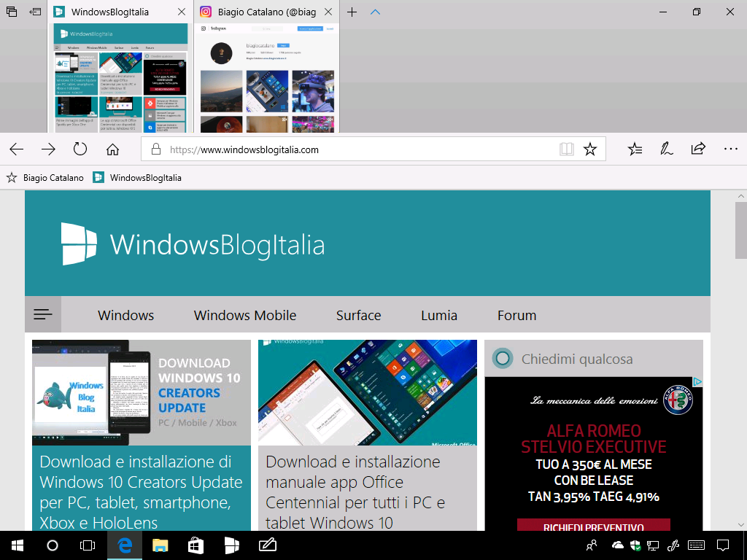The width and height of the screenshot is (747, 560).
Task: Close the Biagio Catalano Instagram tab
Action: [x=328, y=12]
